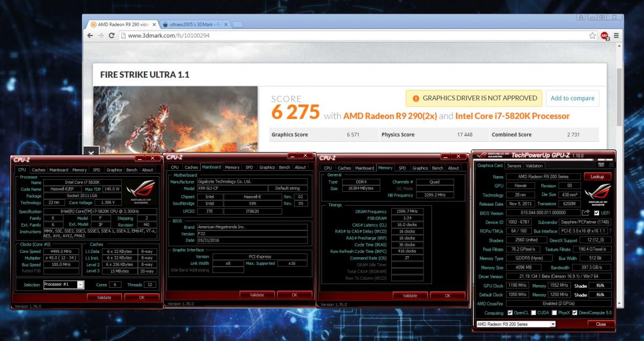644x341 pixels.
Task: Click the GPU-Z screenshot camera icon
Action: tap(601, 165)
